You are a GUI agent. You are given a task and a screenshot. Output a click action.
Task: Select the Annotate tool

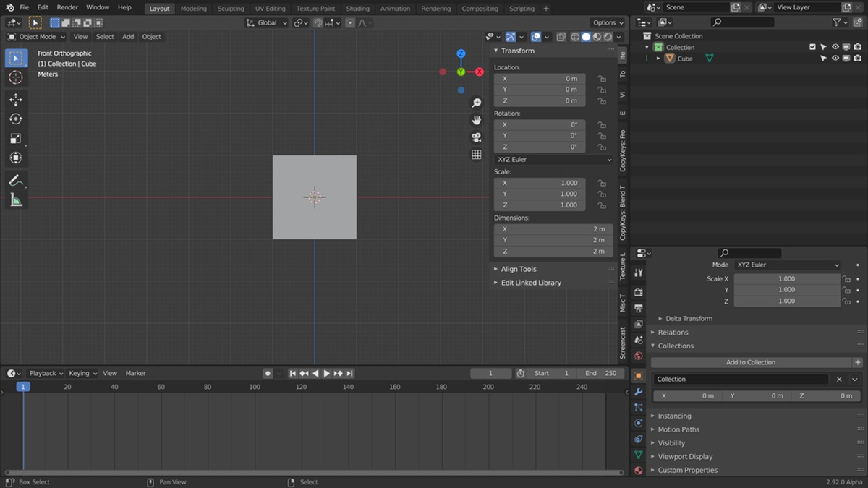coord(16,180)
